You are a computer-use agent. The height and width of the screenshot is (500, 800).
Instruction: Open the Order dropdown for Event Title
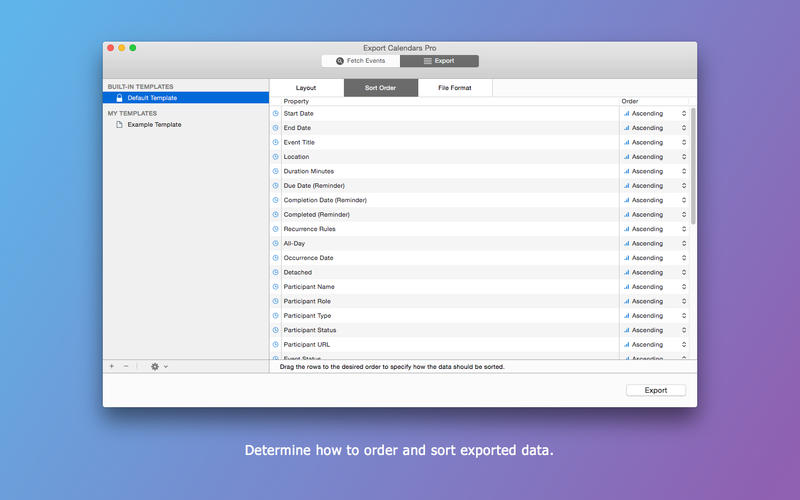tap(655, 142)
